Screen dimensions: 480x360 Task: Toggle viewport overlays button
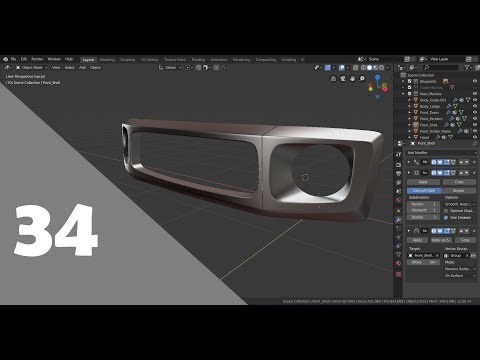tap(342, 68)
